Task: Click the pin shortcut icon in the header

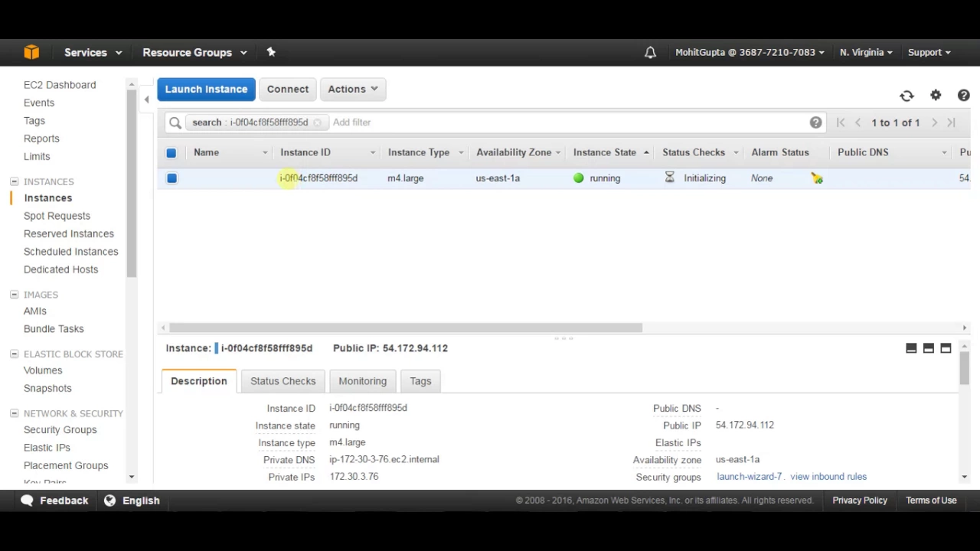Action: [271, 52]
